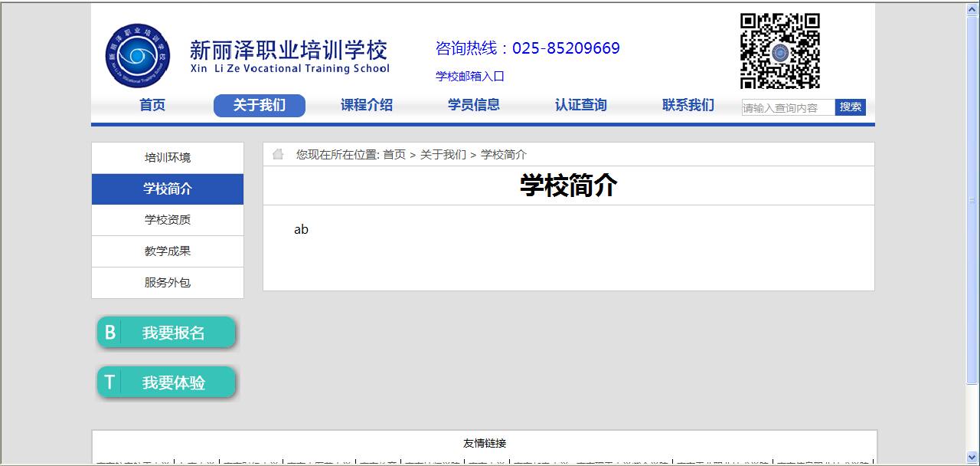Open 首页 in the main navigation bar

152,106
